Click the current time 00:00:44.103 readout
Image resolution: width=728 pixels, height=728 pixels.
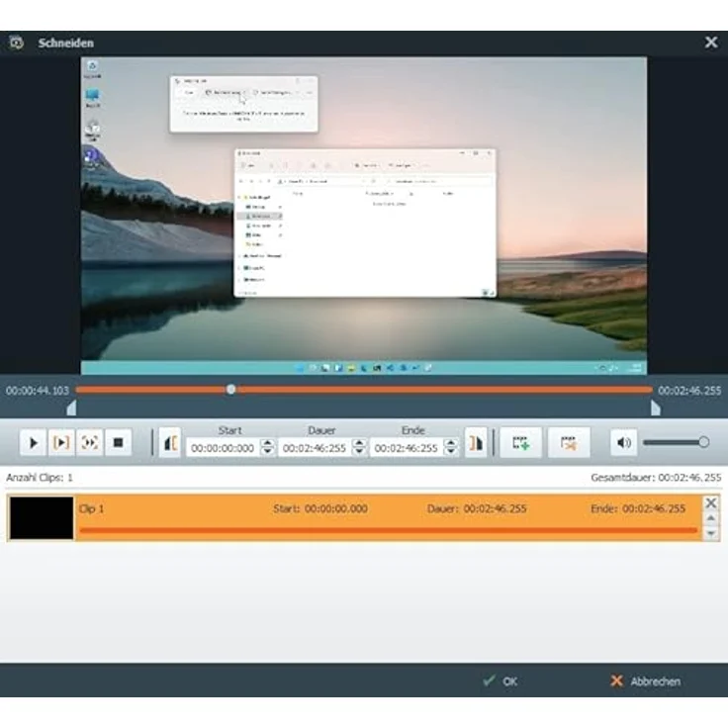(38, 391)
